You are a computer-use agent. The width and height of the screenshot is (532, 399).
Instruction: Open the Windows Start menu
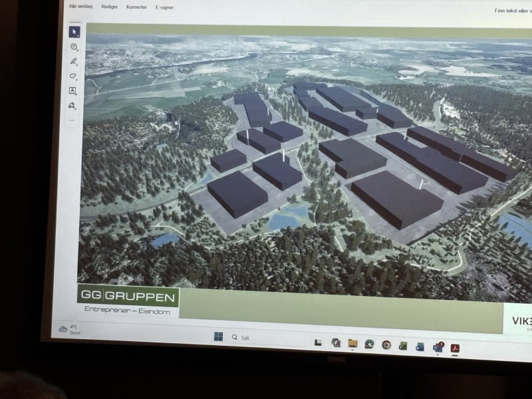[x=217, y=336]
